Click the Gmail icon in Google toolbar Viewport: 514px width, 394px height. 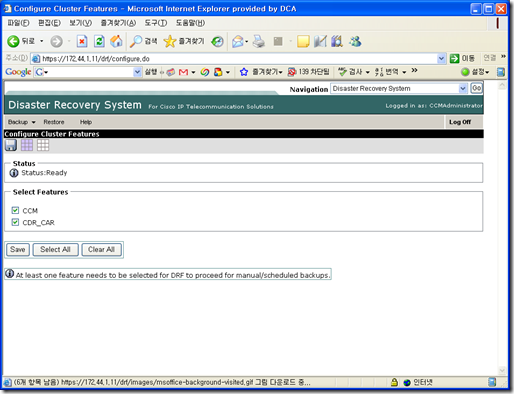(x=183, y=72)
